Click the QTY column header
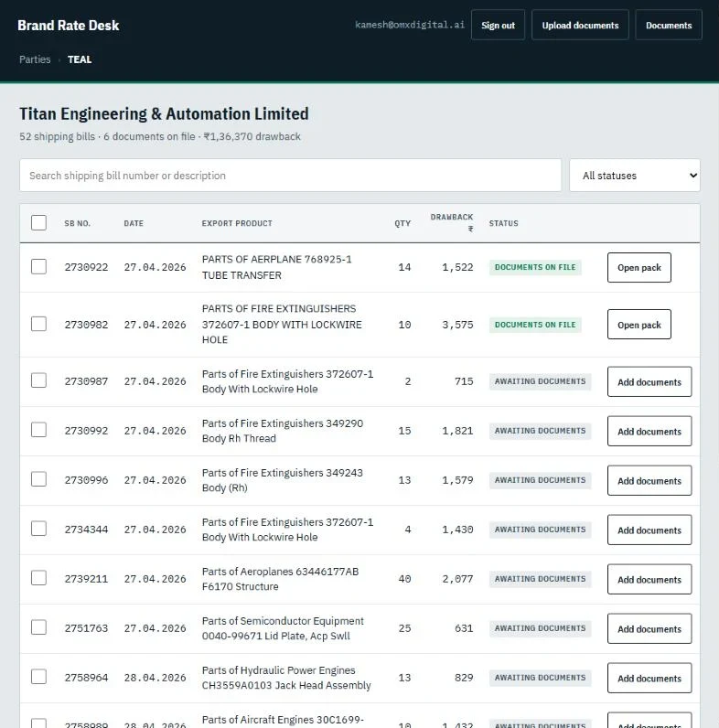The width and height of the screenshot is (719, 728). (x=402, y=223)
